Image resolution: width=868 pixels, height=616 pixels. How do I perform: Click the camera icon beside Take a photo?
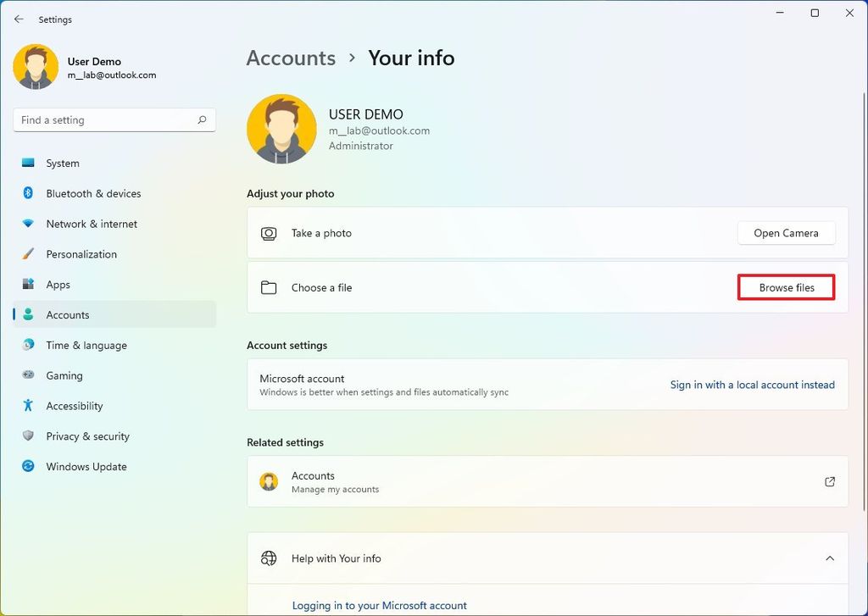269,232
